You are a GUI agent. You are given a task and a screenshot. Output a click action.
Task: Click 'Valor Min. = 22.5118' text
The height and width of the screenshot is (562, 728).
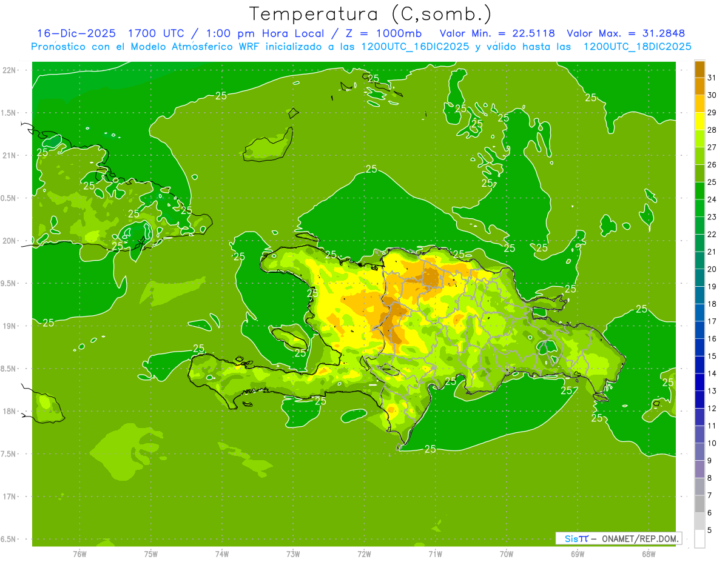click(x=498, y=33)
